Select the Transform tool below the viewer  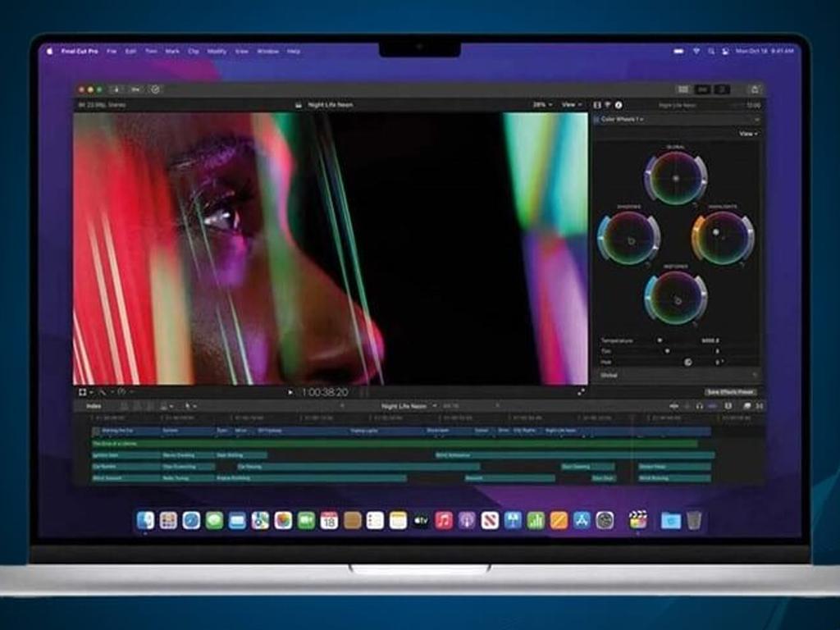(81, 392)
